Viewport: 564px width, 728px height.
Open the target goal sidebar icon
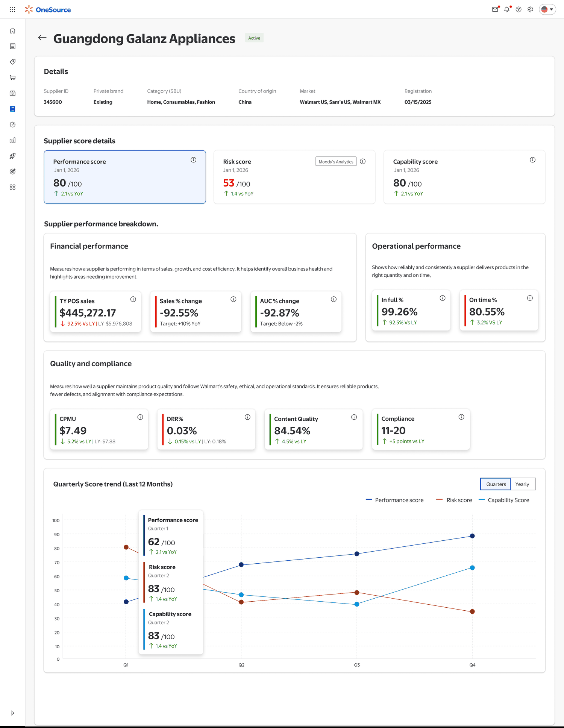click(x=12, y=171)
